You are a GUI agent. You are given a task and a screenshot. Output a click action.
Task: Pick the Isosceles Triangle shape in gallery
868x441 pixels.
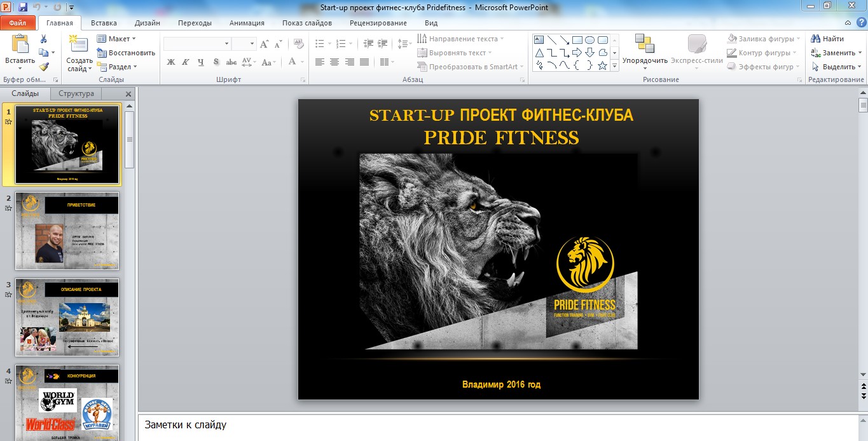(539, 52)
